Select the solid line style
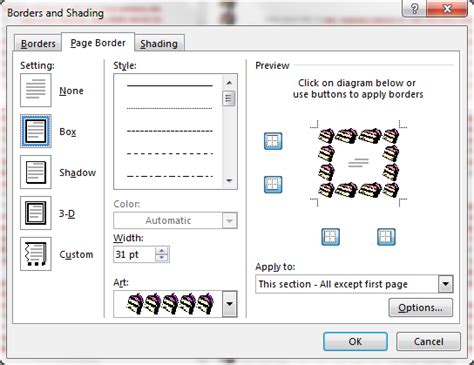This screenshot has width=474, height=365. tap(170, 86)
